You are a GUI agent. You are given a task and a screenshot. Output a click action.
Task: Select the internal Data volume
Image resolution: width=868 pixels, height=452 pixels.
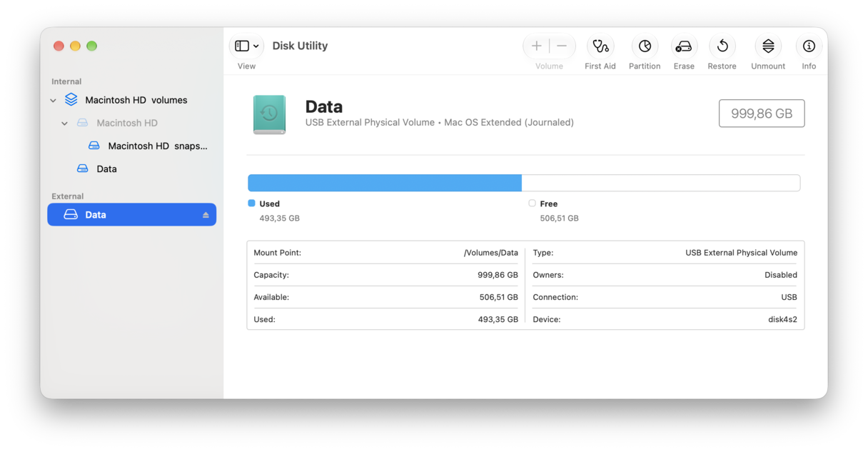pos(131,169)
